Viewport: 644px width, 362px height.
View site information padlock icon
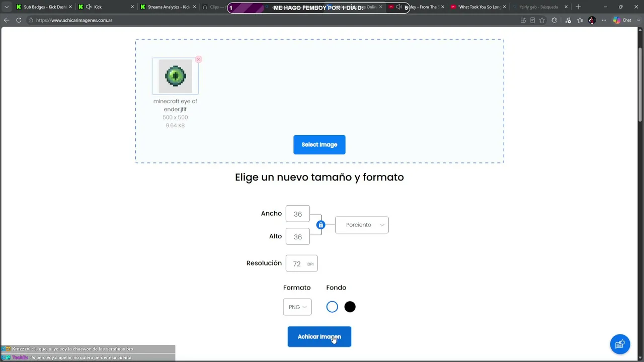tap(31, 20)
